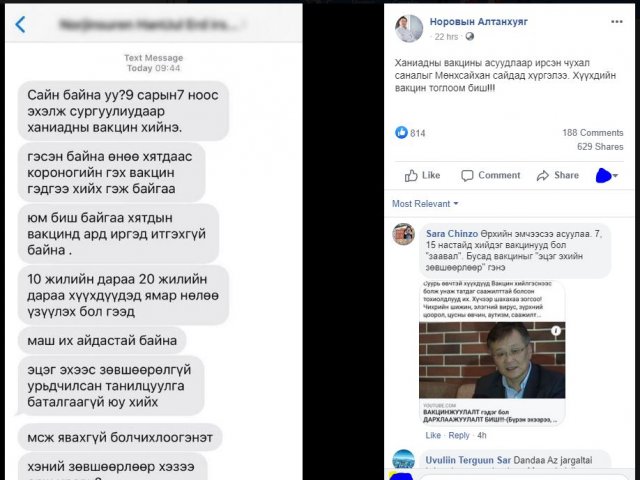Go back using the blue chevron arrow
This screenshot has width=640, height=480.
click(x=20, y=24)
